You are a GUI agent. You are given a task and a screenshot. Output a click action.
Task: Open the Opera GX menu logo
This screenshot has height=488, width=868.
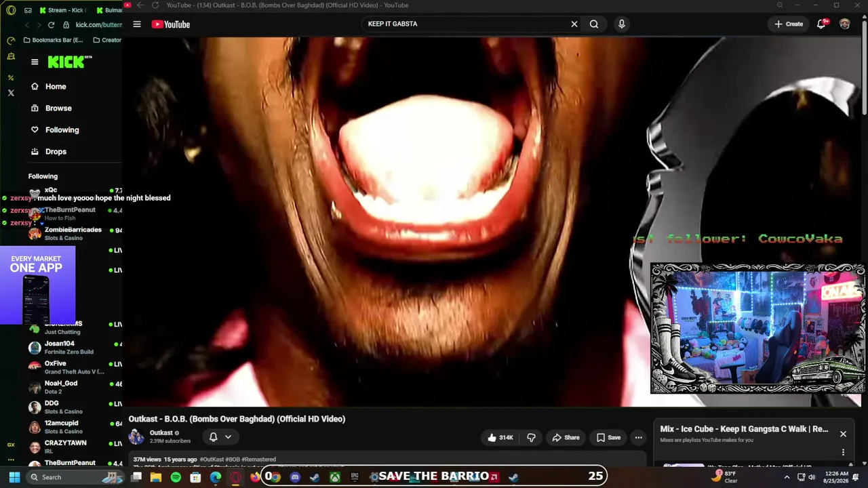pyautogui.click(x=11, y=10)
